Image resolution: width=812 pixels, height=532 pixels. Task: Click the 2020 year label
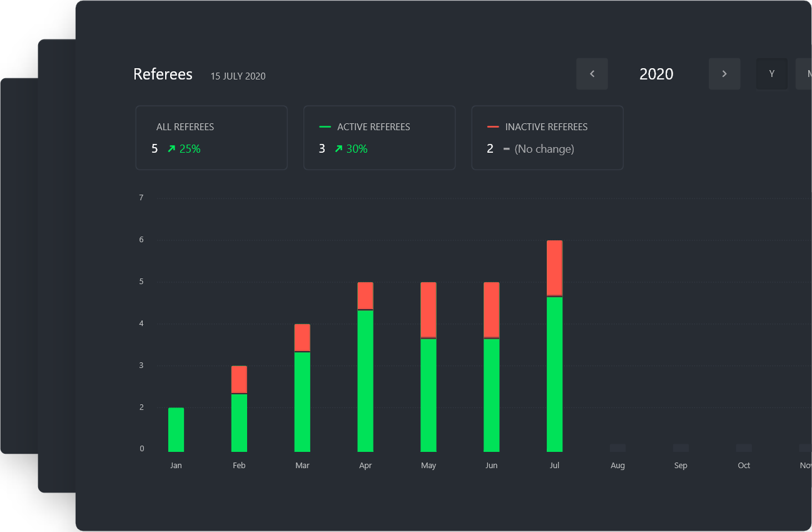656,74
